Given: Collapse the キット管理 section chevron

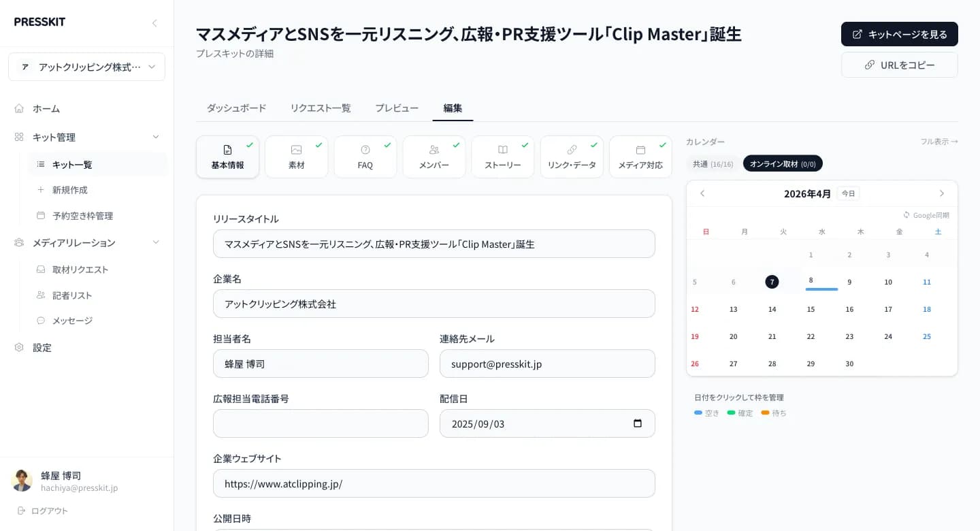Looking at the screenshot, I should point(156,137).
